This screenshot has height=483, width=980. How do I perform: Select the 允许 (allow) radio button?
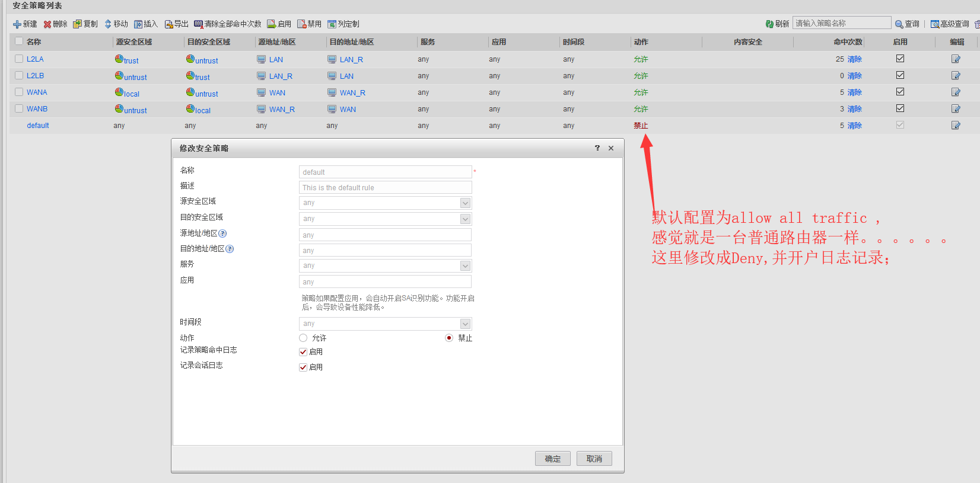click(x=303, y=338)
